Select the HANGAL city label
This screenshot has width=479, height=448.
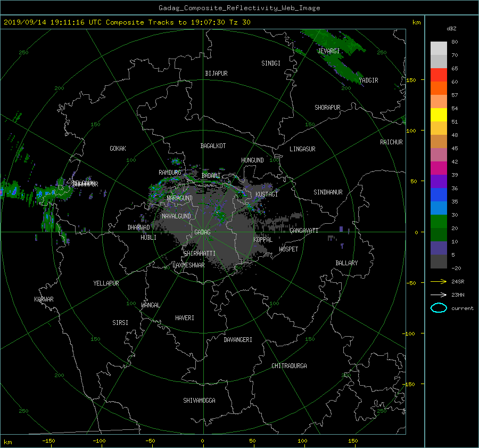point(150,305)
